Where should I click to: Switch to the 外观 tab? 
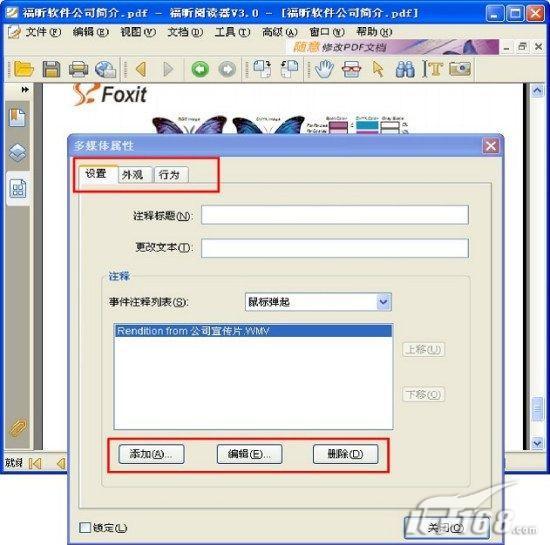tap(134, 175)
